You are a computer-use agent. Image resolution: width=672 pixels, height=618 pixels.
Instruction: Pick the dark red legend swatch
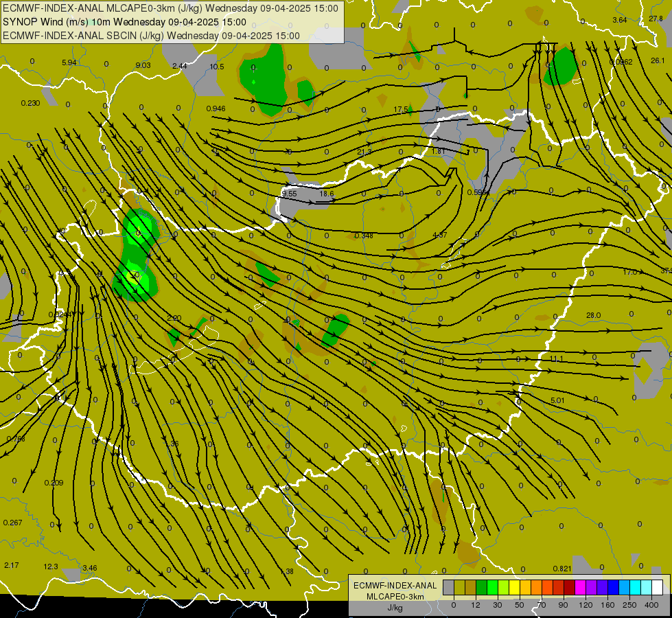coord(570,587)
